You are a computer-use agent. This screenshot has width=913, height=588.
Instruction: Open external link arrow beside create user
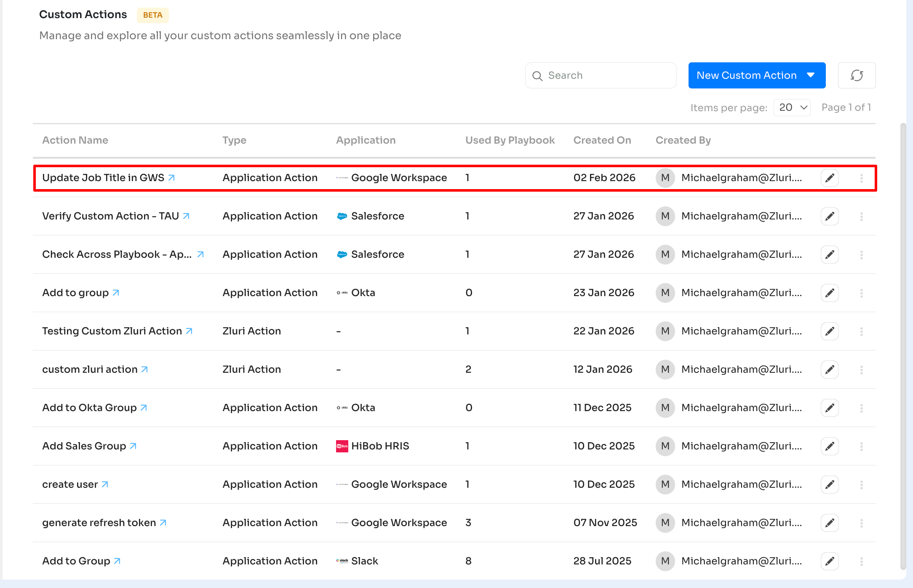tap(105, 484)
